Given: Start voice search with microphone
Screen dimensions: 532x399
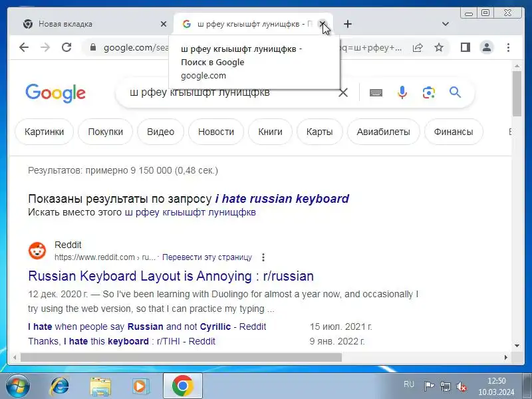Looking at the screenshot, I should (402, 92).
